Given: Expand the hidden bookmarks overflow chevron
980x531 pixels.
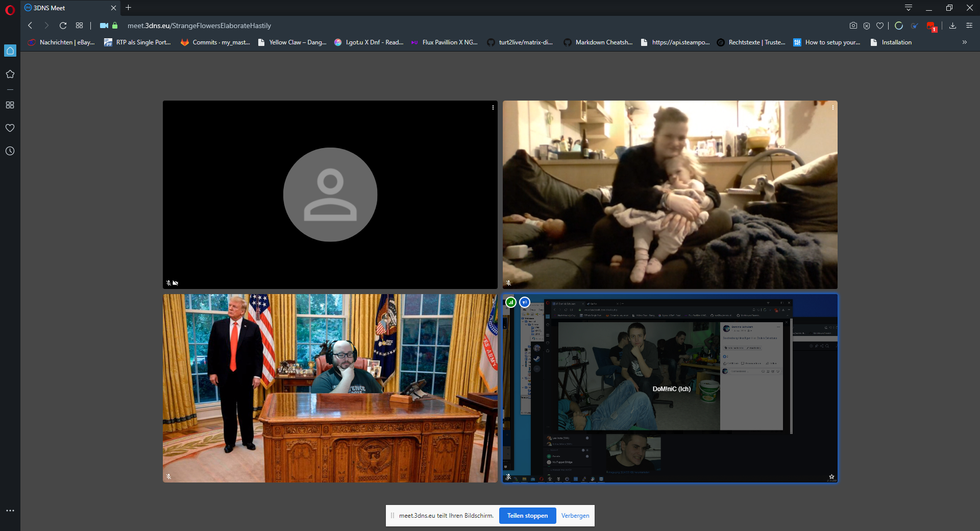Looking at the screenshot, I should point(964,42).
